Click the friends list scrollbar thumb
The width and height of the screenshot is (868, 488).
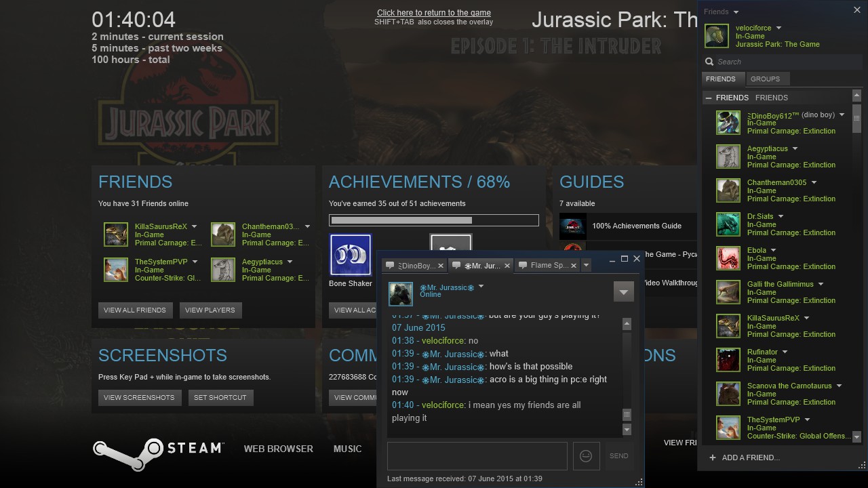pos(856,117)
